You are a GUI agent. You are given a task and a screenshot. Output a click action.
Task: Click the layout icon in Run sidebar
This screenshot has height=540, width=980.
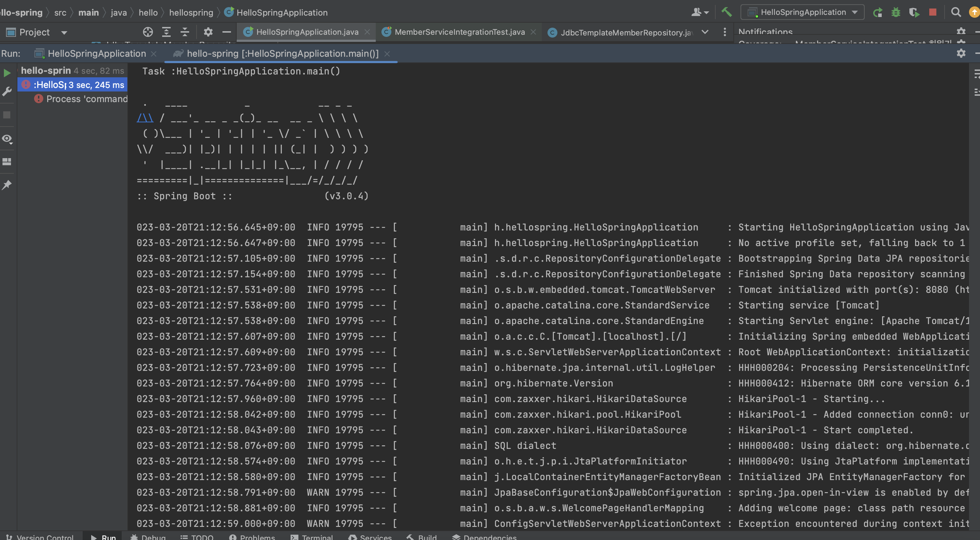point(7,162)
